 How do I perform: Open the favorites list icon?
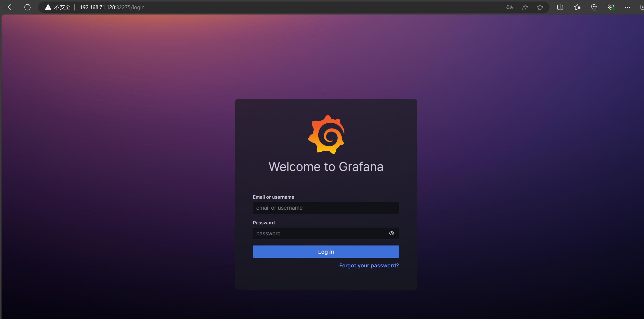pos(577,7)
